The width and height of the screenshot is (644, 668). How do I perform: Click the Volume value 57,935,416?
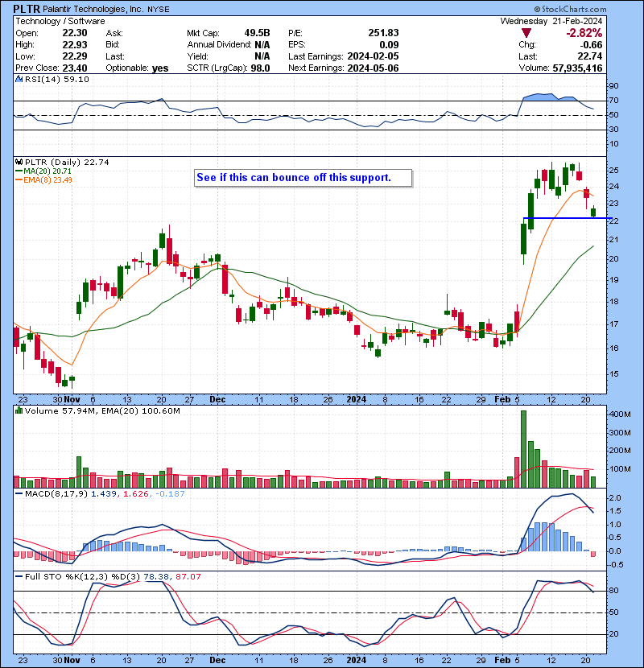577,68
